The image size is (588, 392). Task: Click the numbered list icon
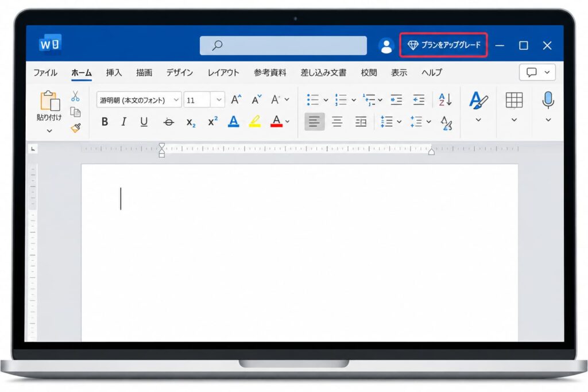click(x=341, y=100)
